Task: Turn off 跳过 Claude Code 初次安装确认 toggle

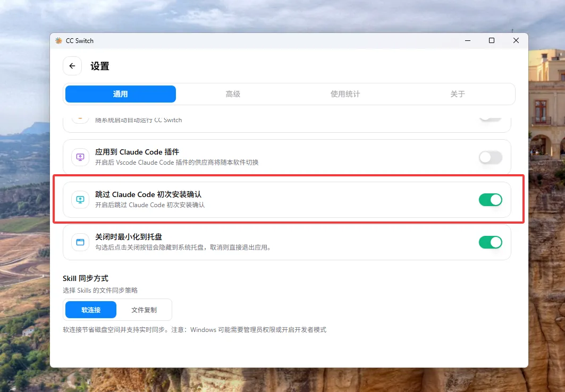Action: coord(490,200)
